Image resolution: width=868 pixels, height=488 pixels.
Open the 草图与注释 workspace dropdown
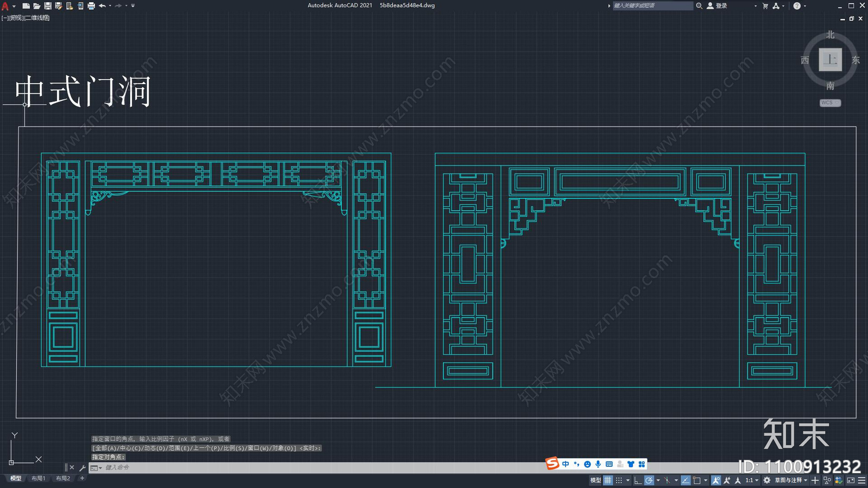click(x=791, y=480)
